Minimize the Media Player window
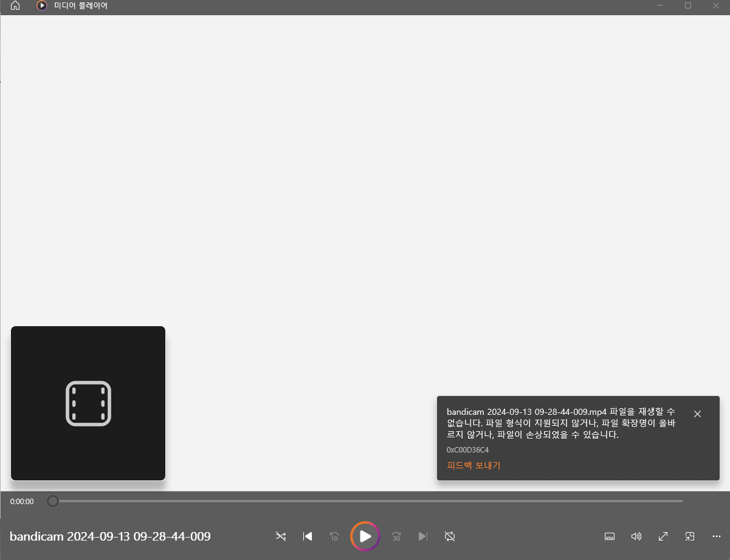 (660, 5)
